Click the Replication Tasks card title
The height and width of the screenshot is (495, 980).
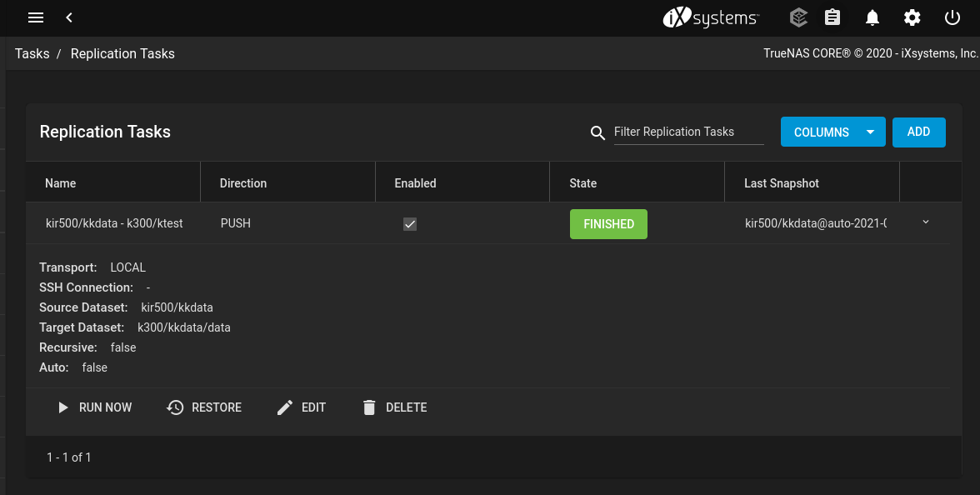tap(105, 132)
